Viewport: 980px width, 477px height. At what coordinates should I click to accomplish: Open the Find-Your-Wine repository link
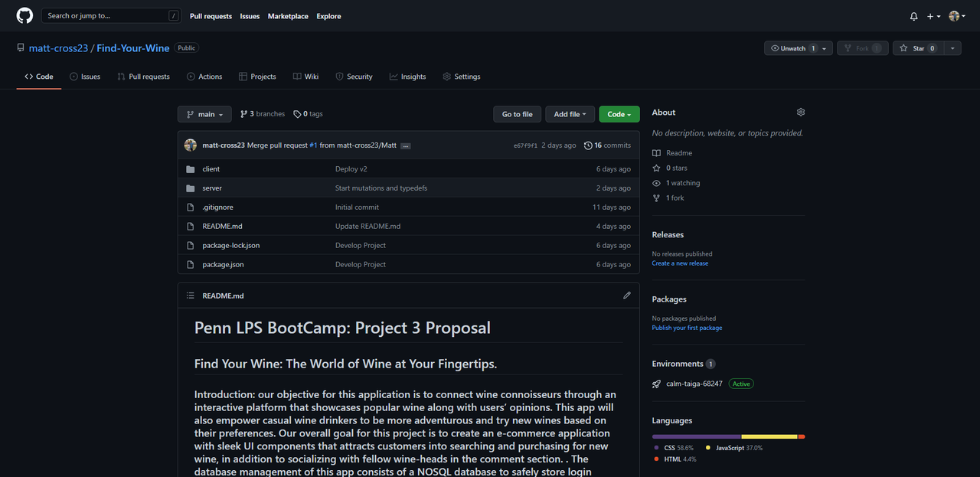[x=133, y=48]
